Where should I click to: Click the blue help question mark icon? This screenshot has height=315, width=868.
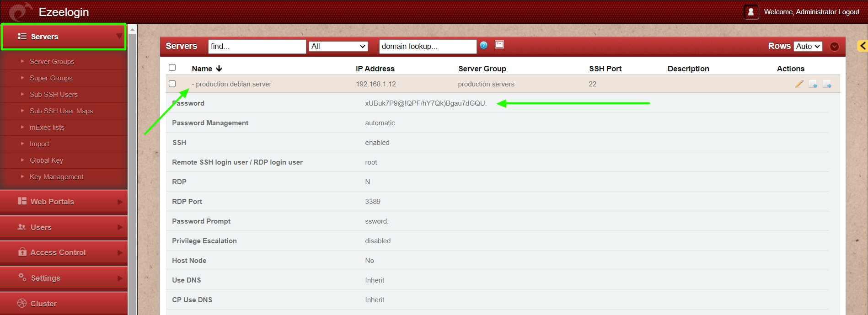(483, 45)
